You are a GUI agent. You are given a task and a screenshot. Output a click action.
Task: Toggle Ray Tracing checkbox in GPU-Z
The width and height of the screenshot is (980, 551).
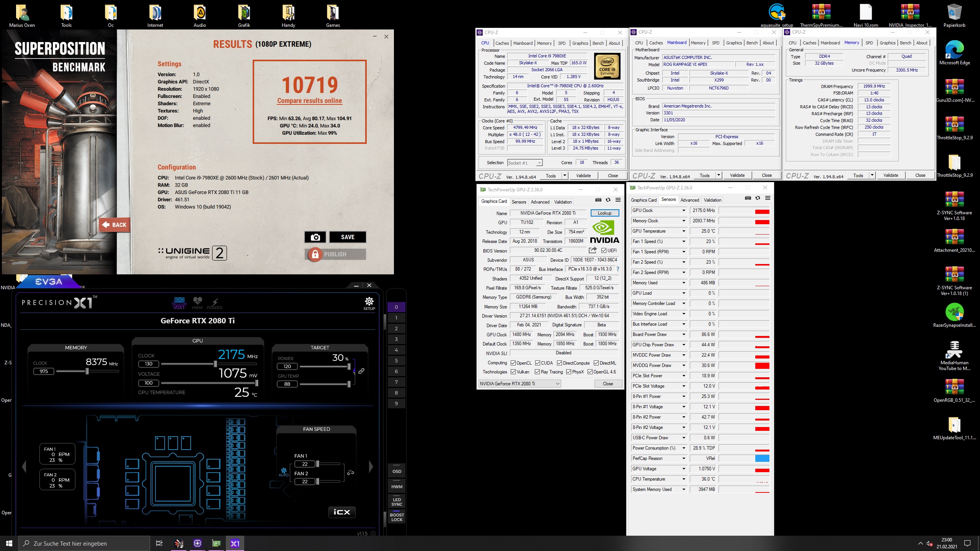pos(537,372)
